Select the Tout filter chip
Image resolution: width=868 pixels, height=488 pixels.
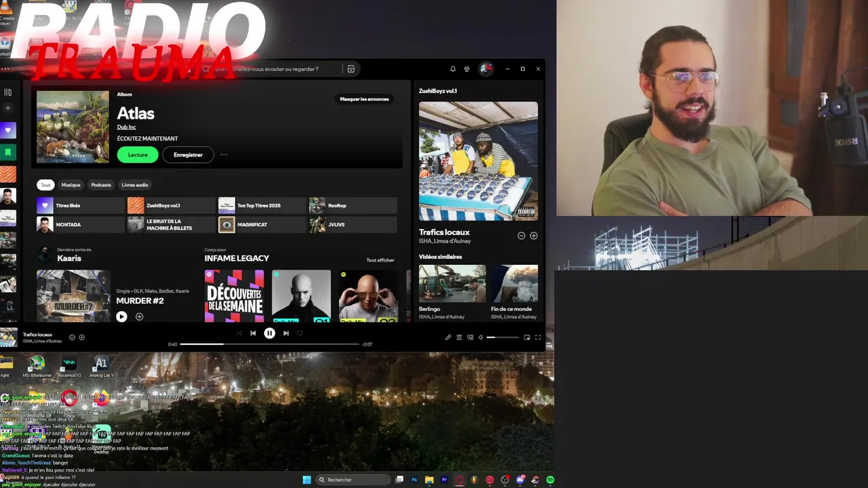(x=45, y=185)
